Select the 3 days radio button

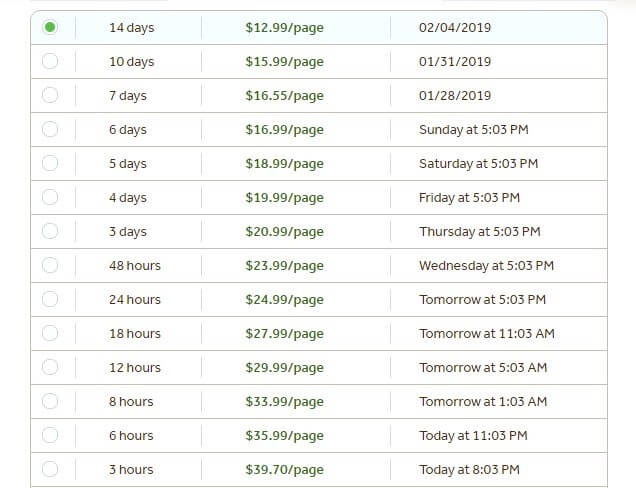pos(50,231)
